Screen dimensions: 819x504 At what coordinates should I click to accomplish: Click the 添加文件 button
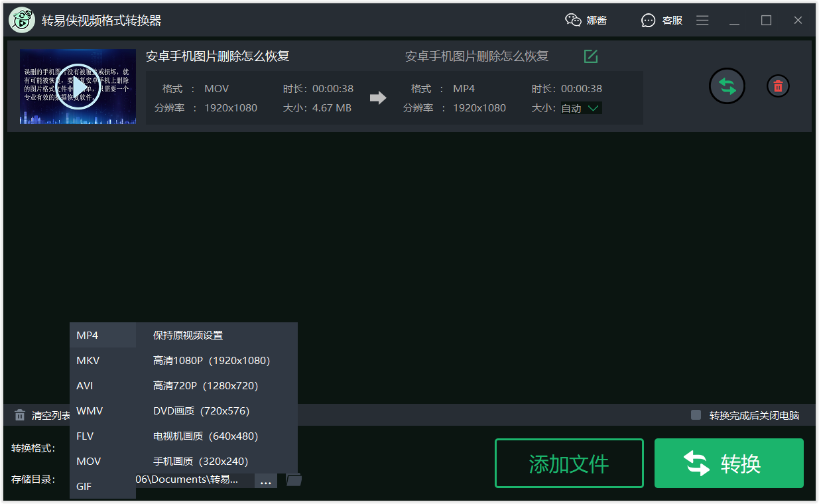tap(569, 463)
